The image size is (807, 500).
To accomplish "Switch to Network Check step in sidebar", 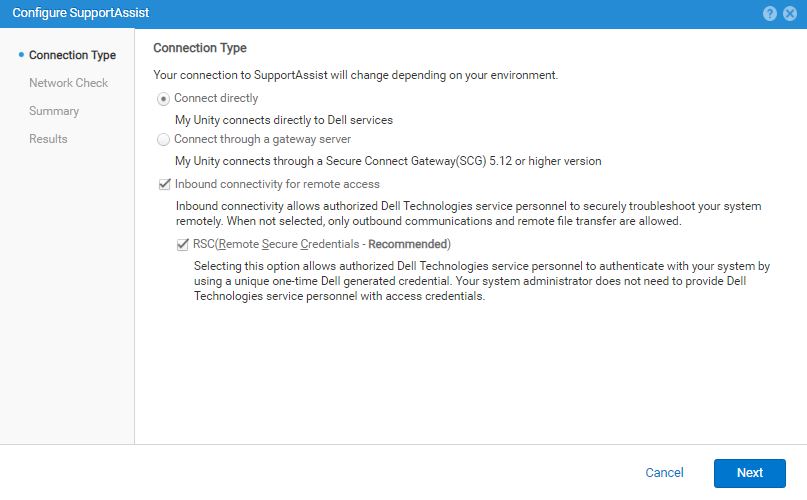I will click(x=68, y=83).
